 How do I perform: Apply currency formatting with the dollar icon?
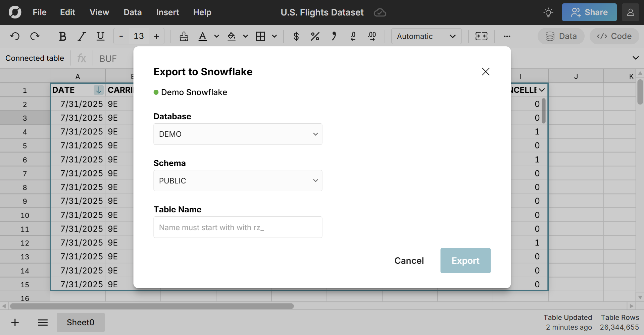[296, 36]
